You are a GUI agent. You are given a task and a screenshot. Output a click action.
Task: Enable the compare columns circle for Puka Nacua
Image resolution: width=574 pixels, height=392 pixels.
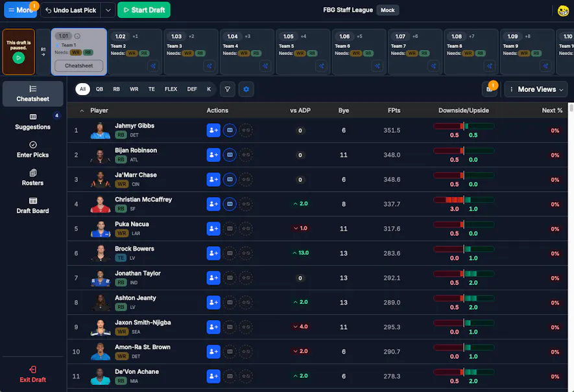click(x=230, y=229)
